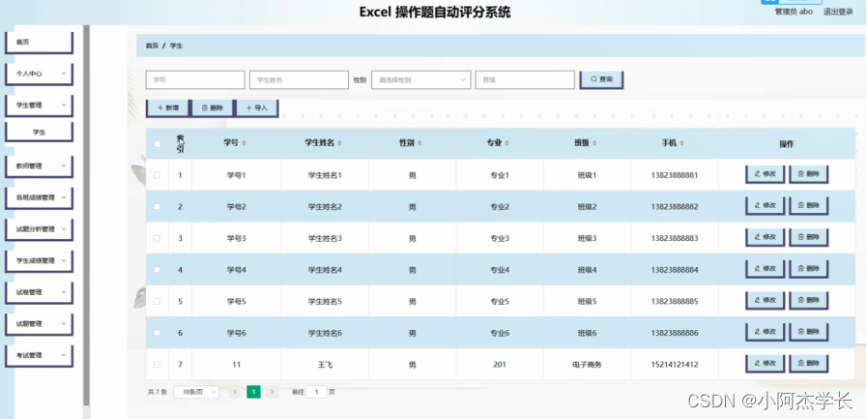Image resolution: width=868 pixels, height=419 pixels.
Task: Click the 管理员 abo user label
Action: click(x=794, y=11)
